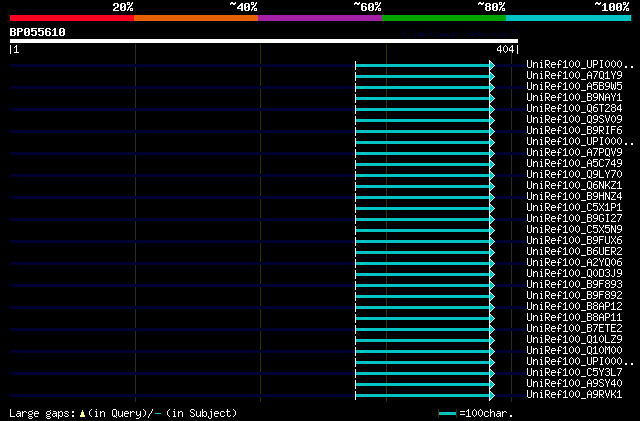
Task: Click the cyan 100char scale bar
Action: [x=447, y=414]
